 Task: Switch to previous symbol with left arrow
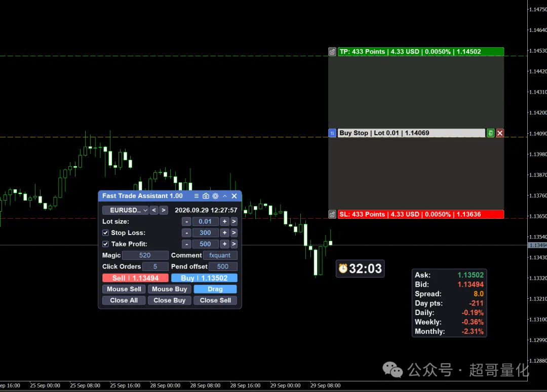point(154,210)
